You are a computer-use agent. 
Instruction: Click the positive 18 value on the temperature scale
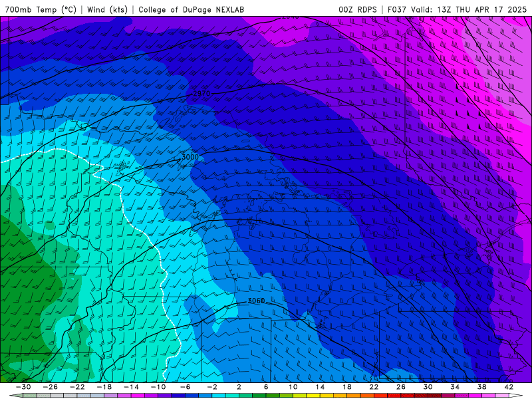(346, 387)
